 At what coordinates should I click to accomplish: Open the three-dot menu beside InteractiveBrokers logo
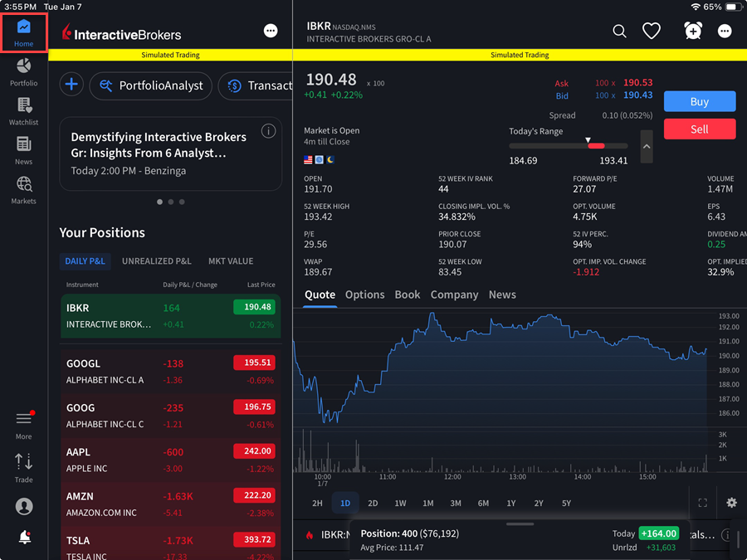pos(271,31)
